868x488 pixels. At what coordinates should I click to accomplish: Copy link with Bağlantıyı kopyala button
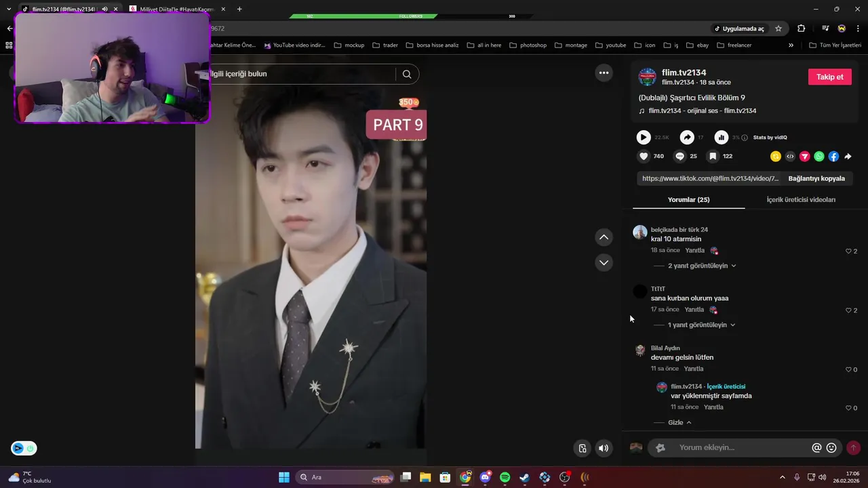tap(816, 178)
